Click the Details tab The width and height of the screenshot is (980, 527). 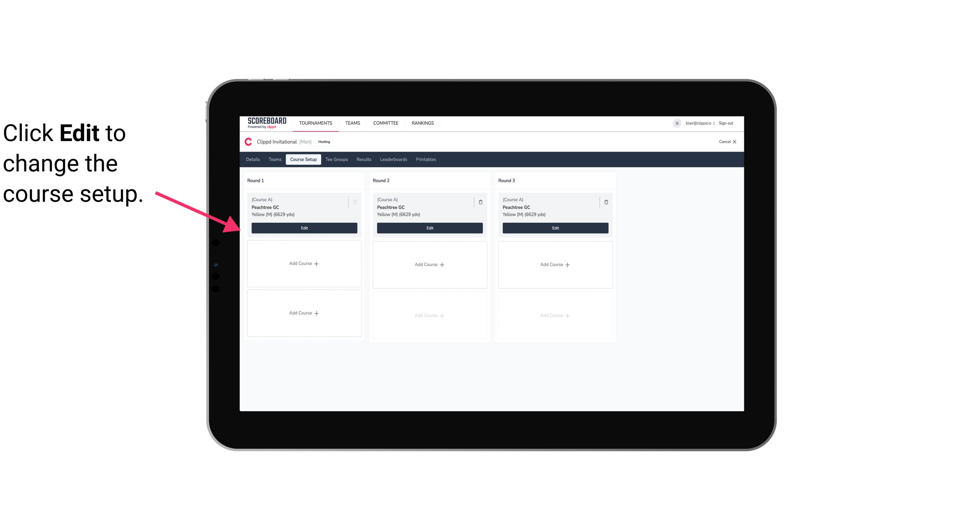coord(253,159)
